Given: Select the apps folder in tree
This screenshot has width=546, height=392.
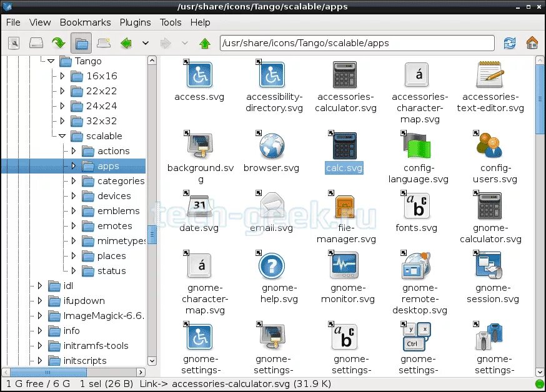Looking at the screenshot, I should point(108,166).
